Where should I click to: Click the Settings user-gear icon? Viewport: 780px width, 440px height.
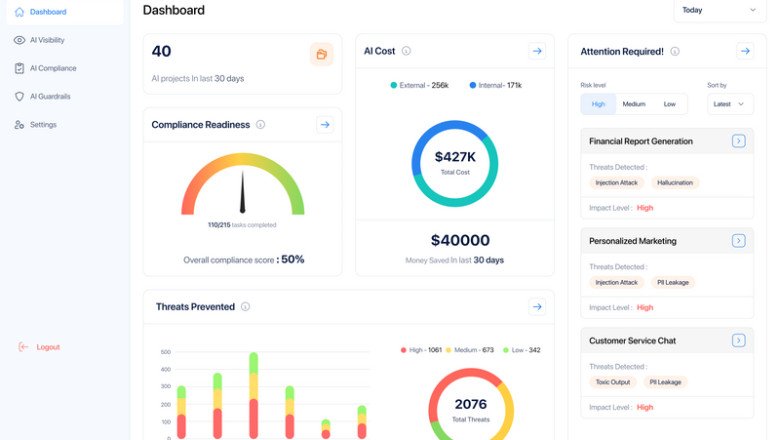(x=19, y=125)
